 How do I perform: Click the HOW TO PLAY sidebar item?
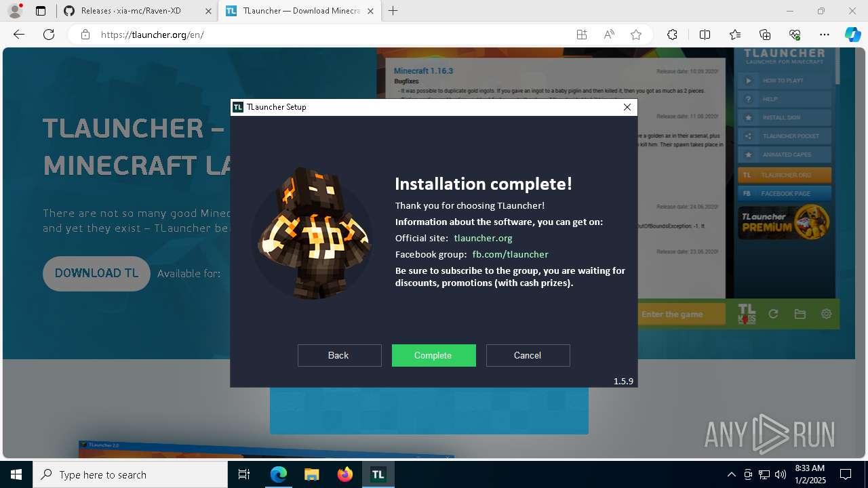(x=785, y=81)
